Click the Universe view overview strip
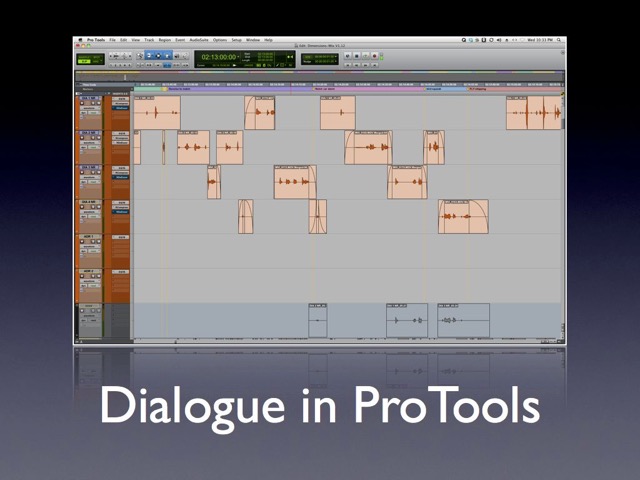This screenshot has height=480, width=640. [320, 76]
